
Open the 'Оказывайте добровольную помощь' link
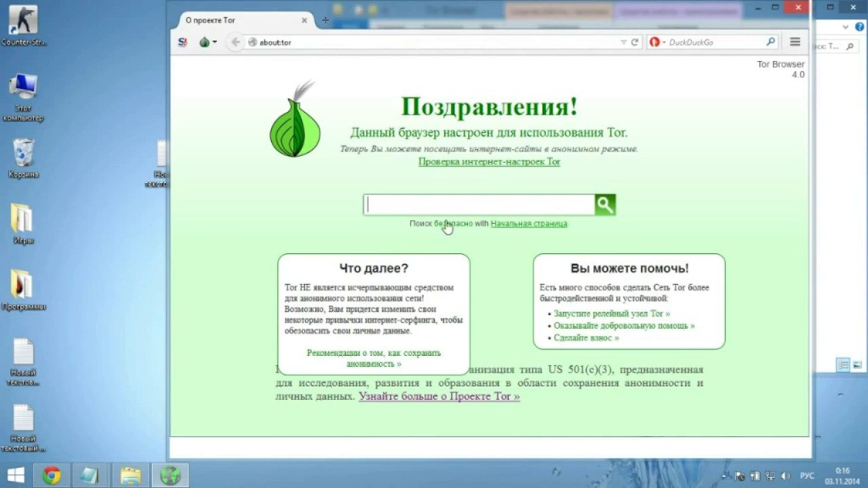click(624, 325)
